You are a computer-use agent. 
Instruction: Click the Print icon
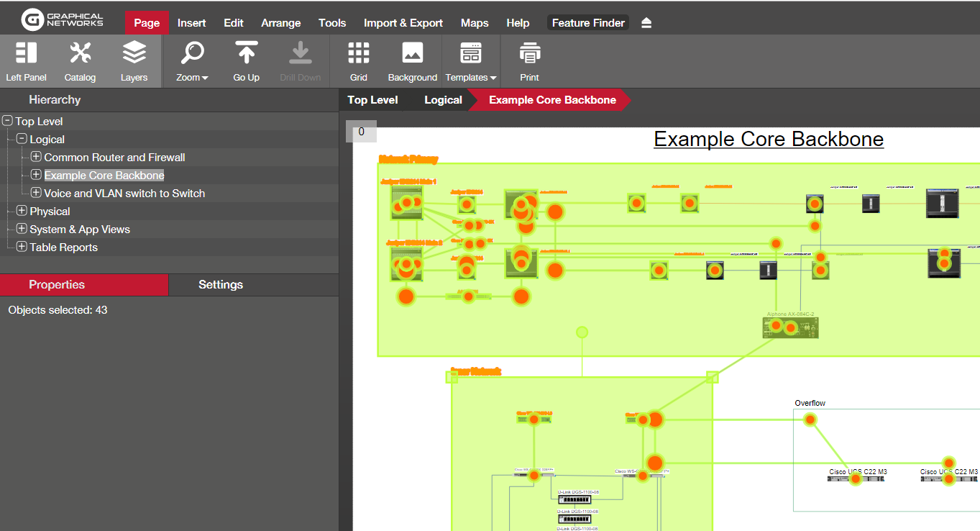click(529, 53)
